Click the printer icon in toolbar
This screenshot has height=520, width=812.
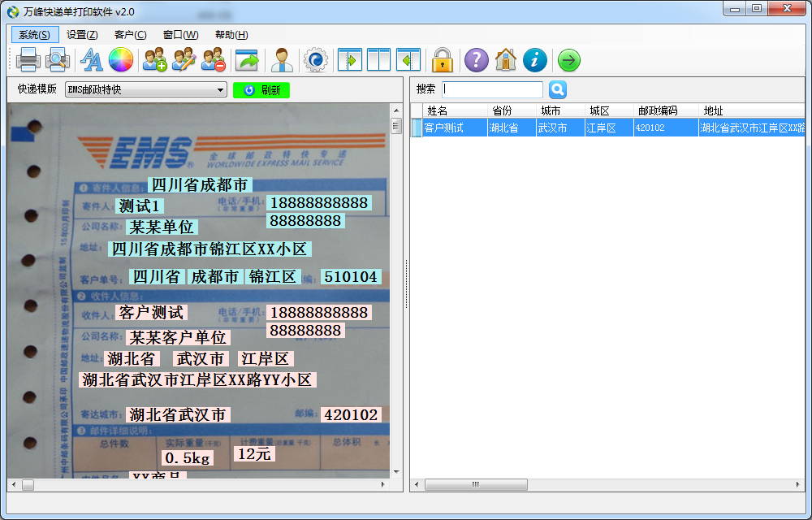[28, 59]
